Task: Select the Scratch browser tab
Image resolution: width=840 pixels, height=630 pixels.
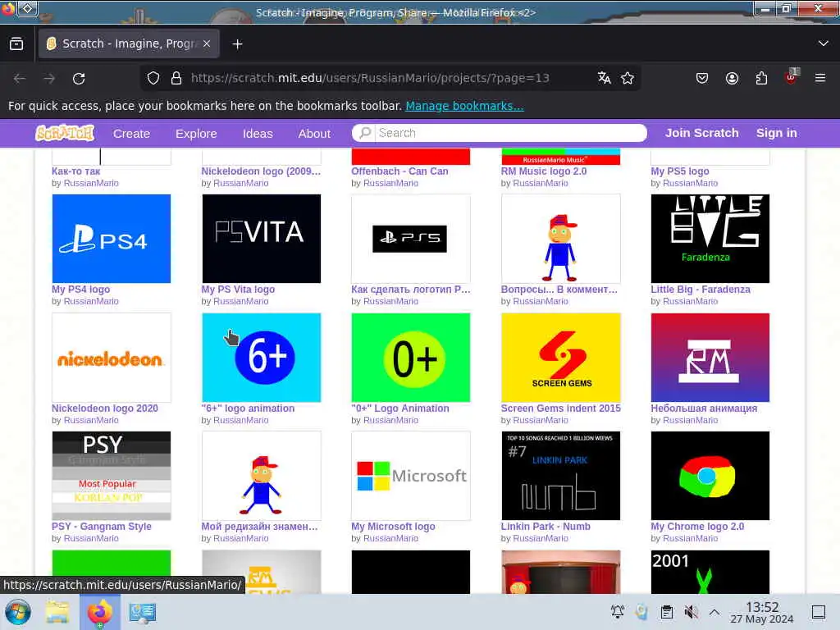Action: (129, 43)
